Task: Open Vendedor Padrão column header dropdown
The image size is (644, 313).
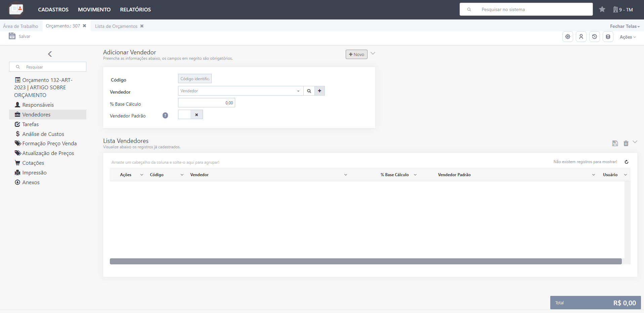Action: [x=594, y=175]
